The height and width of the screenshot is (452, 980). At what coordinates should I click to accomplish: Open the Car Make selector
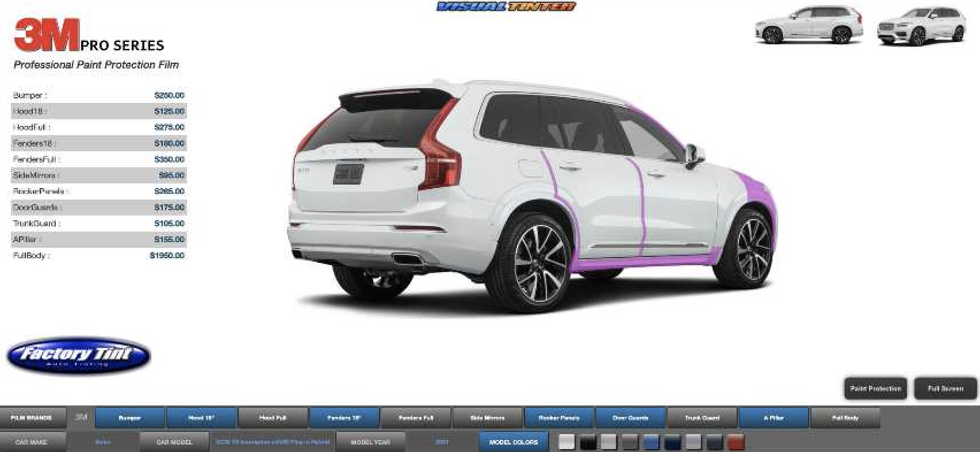click(x=32, y=442)
